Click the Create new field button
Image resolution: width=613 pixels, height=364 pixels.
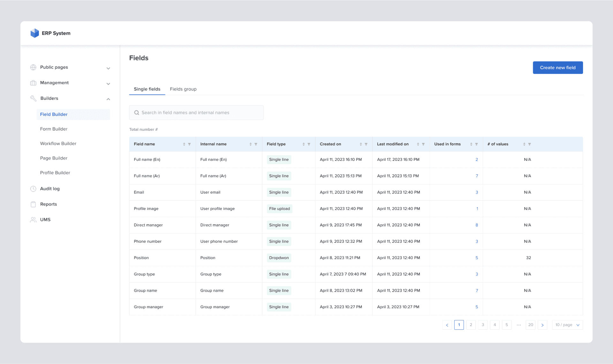click(557, 67)
